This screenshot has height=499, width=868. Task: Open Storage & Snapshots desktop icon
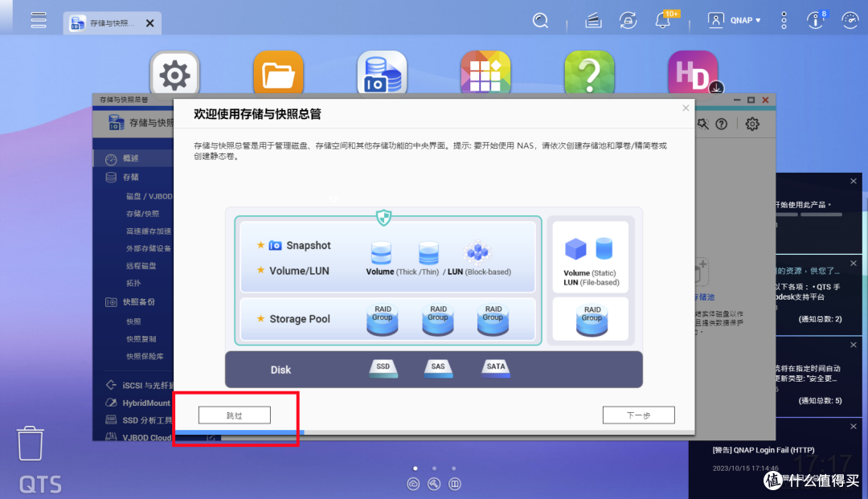(x=382, y=74)
